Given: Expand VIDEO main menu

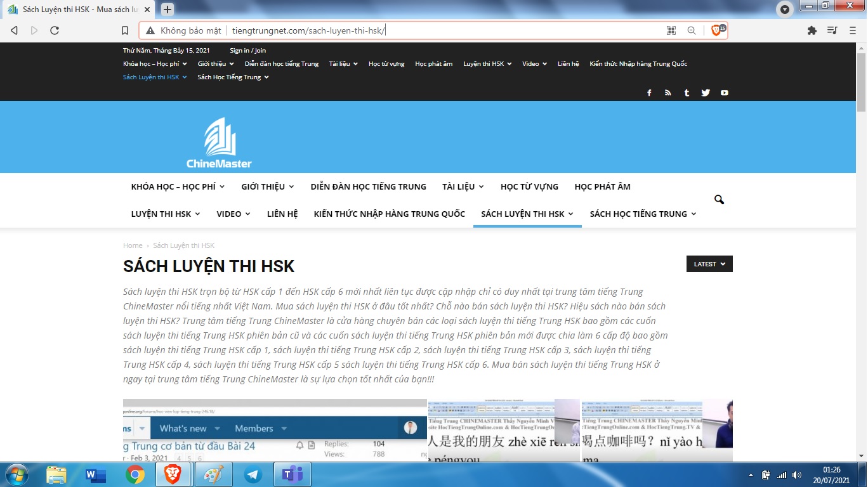Looking at the screenshot, I should [x=233, y=214].
